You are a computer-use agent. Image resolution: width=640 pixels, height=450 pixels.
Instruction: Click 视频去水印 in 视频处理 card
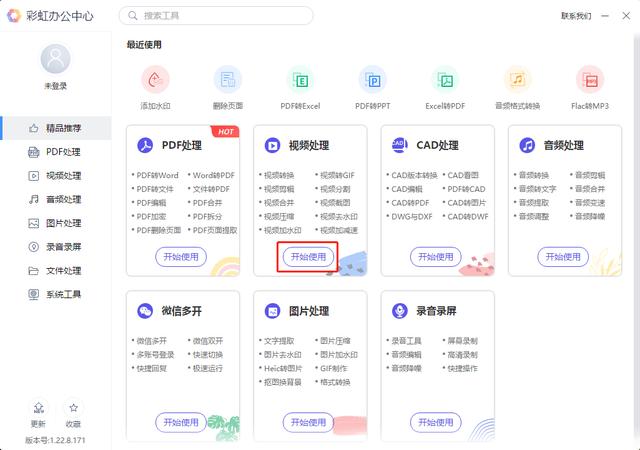pos(339,216)
